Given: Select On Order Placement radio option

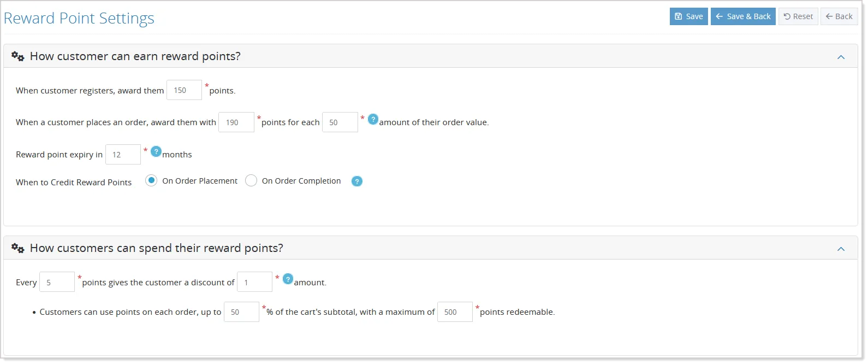Looking at the screenshot, I should click(151, 180).
